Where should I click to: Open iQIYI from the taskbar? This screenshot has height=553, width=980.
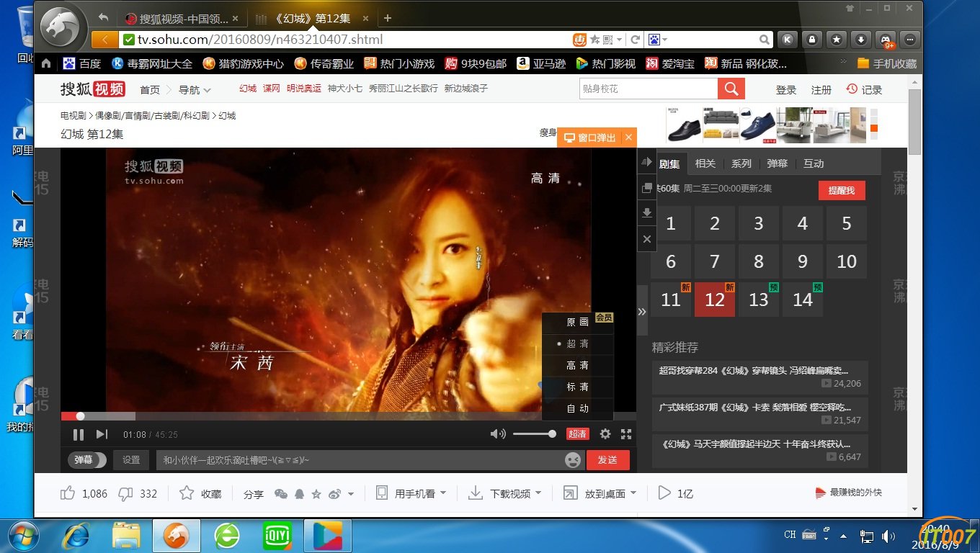[x=277, y=536]
